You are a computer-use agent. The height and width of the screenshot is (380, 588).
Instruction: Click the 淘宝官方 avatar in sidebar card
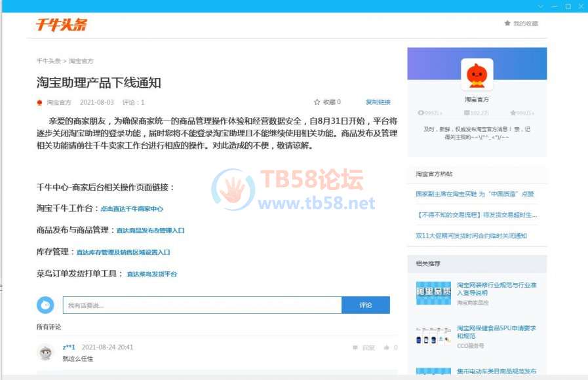pos(477,75)
